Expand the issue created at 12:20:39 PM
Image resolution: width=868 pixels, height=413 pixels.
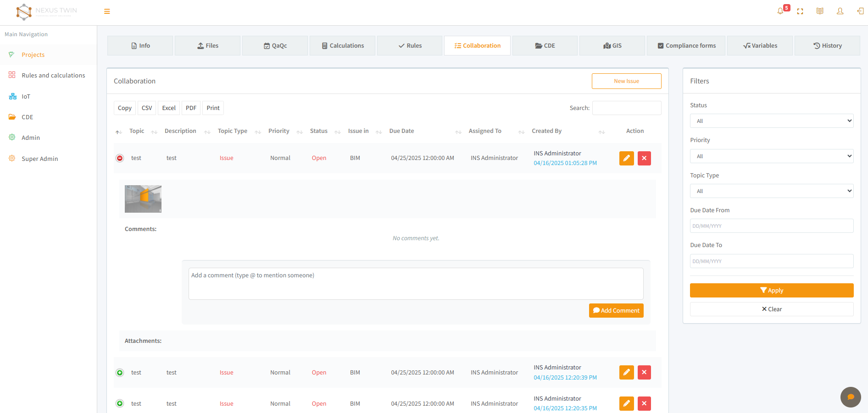[120, 373]
